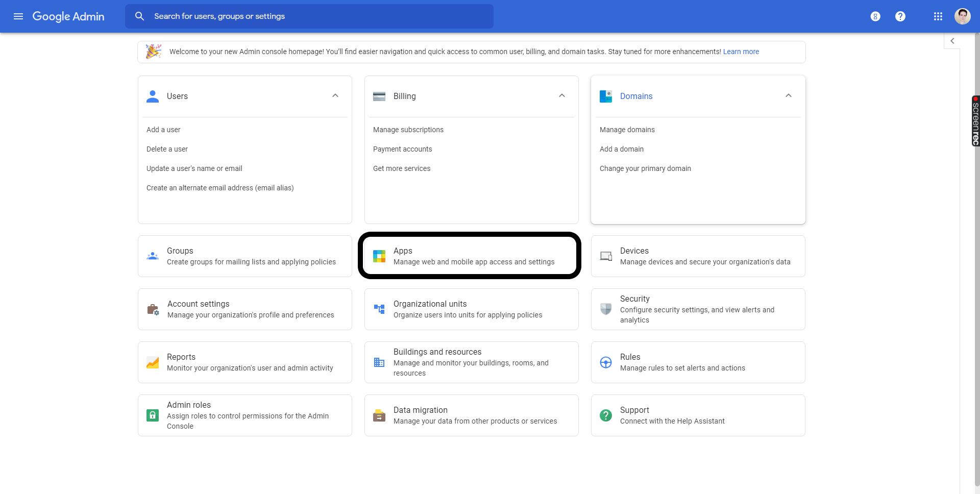Click the search magnifier icon
Viewport: 980px width, 494px height.
[139, 16]
